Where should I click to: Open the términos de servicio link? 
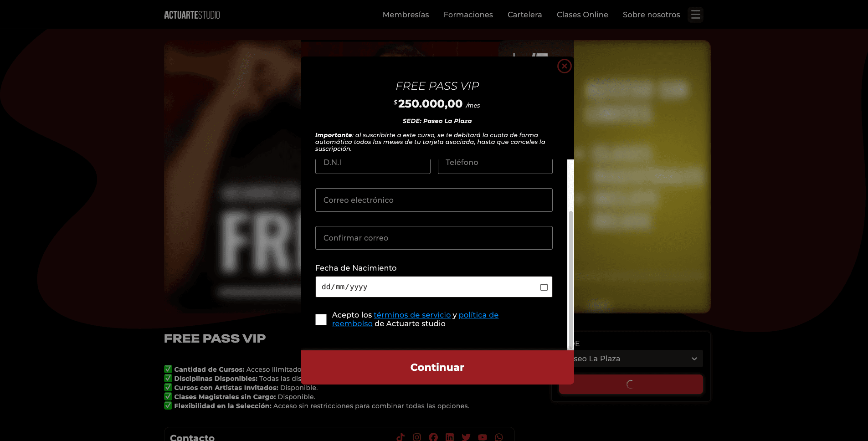pos(412,315)
